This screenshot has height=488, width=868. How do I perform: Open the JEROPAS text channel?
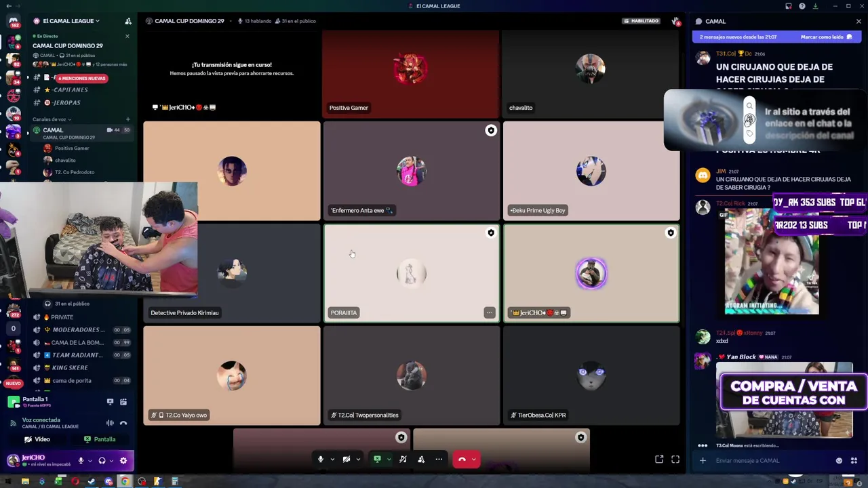[x=66, y=102]
